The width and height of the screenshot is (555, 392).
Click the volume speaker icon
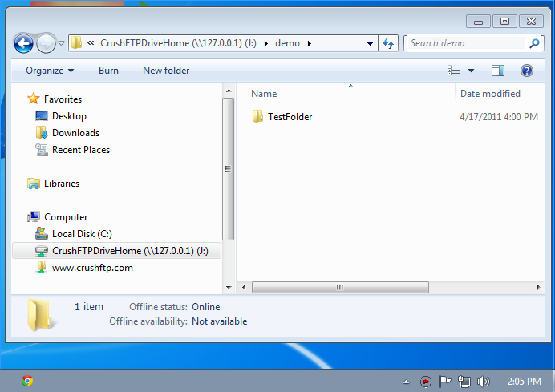pos(483,382)
